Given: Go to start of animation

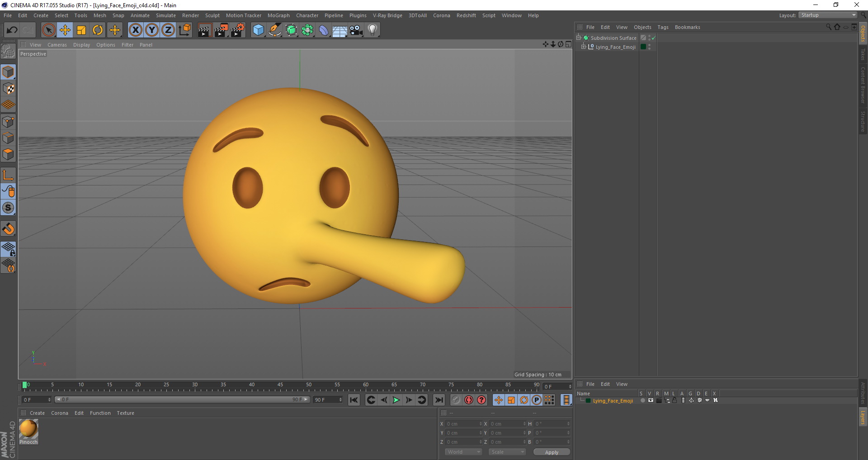Looking at the screenshot, I should [x=354, y=400].
